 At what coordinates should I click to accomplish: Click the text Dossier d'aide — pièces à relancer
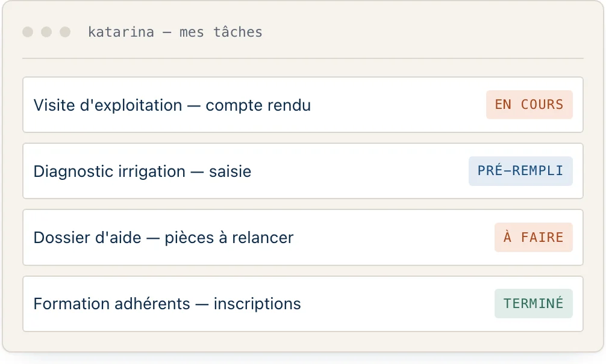click(163, 238)
